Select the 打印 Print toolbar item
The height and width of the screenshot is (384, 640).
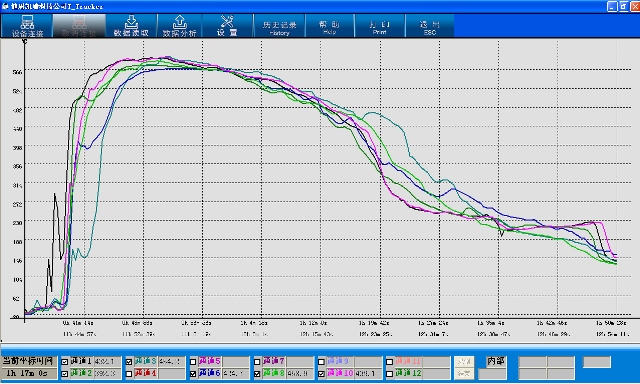click(x=380, y=26)
